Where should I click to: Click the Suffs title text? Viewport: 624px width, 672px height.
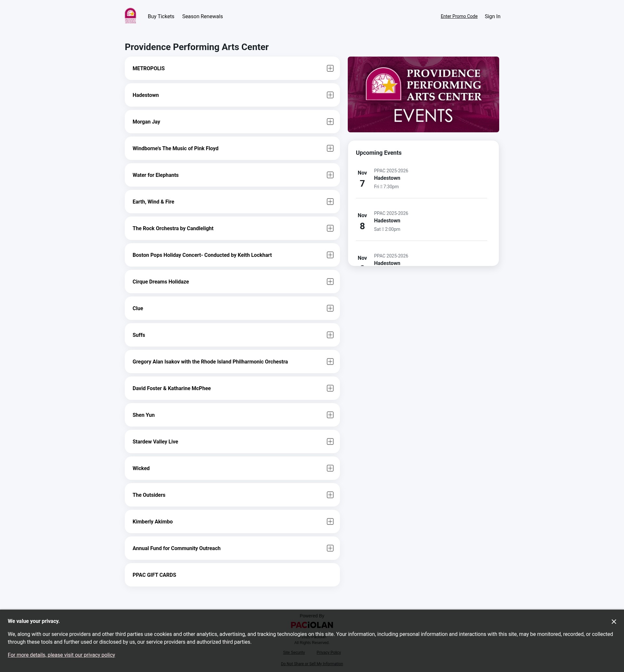coord(139,335)
